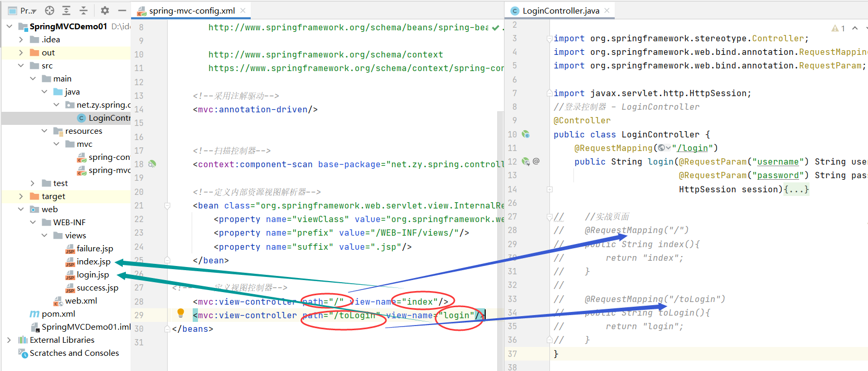
Task: Select login.jsp in the project tree
Action: tap(87, 274)
